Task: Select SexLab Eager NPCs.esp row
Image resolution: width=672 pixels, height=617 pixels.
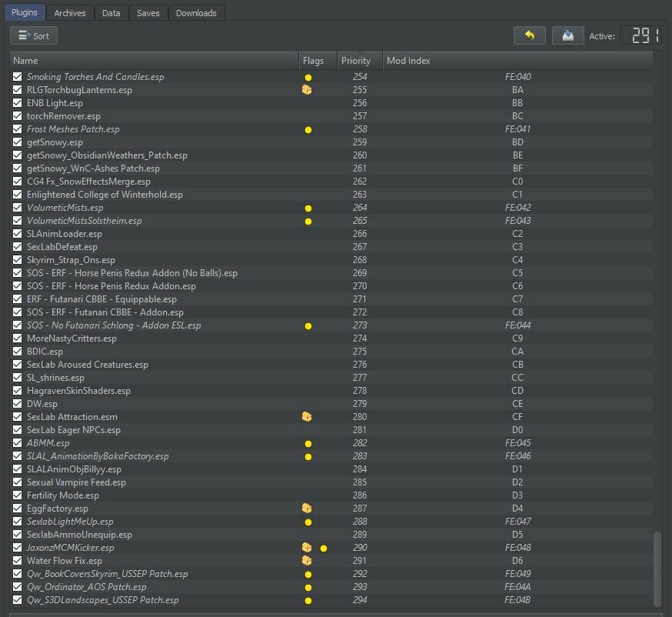Action: (x=331, y=429)
